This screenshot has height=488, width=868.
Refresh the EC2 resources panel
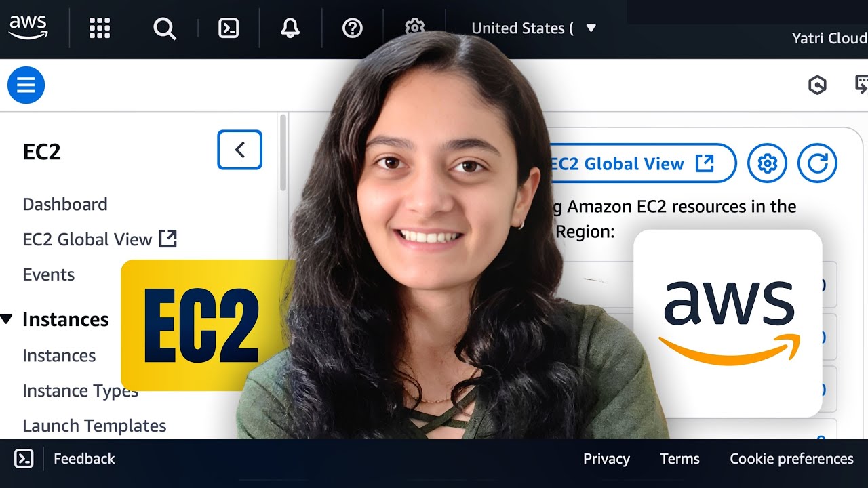[x=817, y=163]
